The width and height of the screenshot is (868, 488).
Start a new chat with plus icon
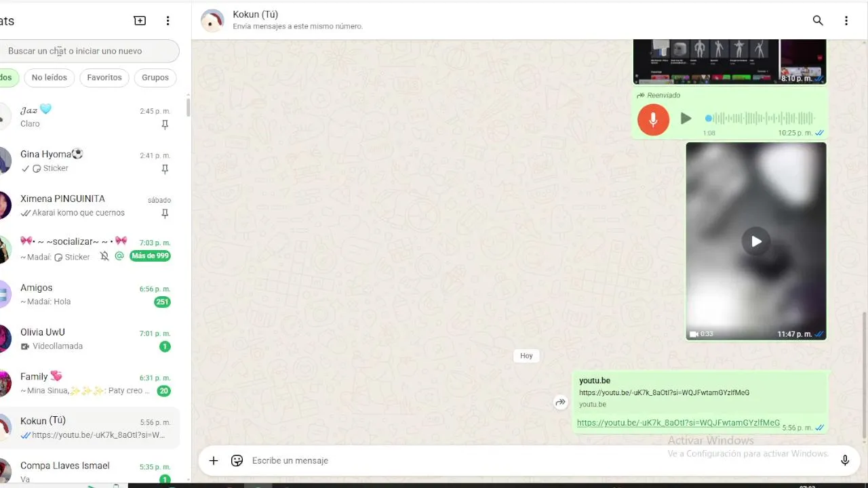(x=140, y=21)
